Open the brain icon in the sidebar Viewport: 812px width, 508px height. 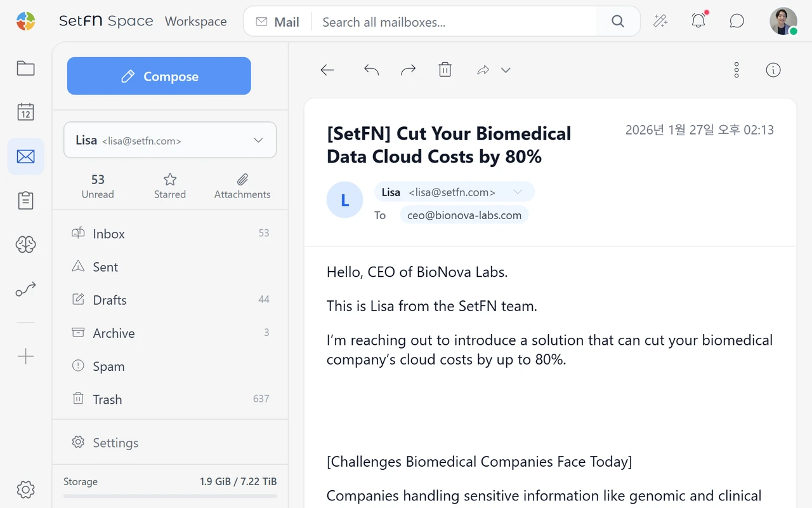(x=25, y=244)
